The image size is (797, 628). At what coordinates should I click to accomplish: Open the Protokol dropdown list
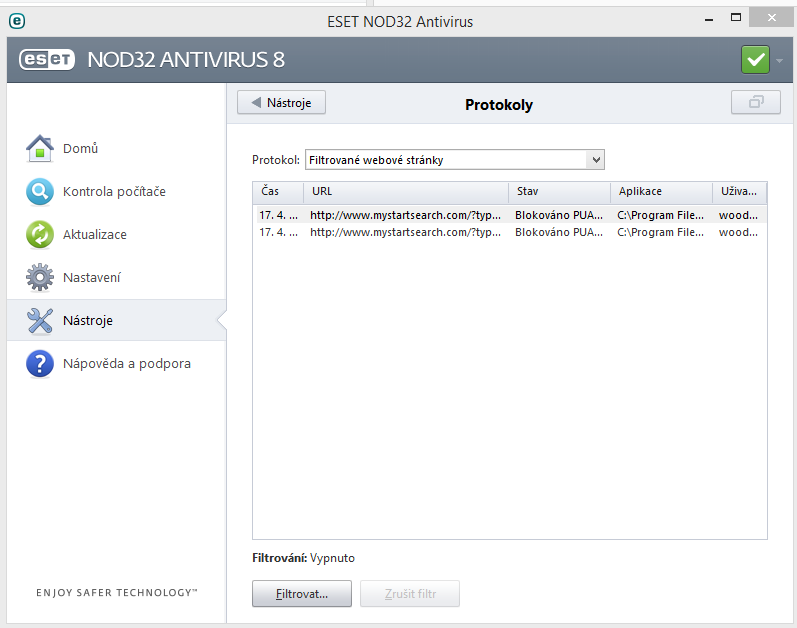pyautogui.click(x=455, y=160)
